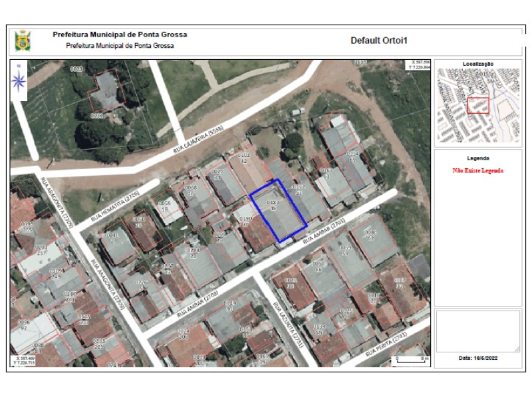Screen dimensions: 532x399
Task: Click the red extent box in locator map
Action: pyautogui.click(x=477, y=105)
